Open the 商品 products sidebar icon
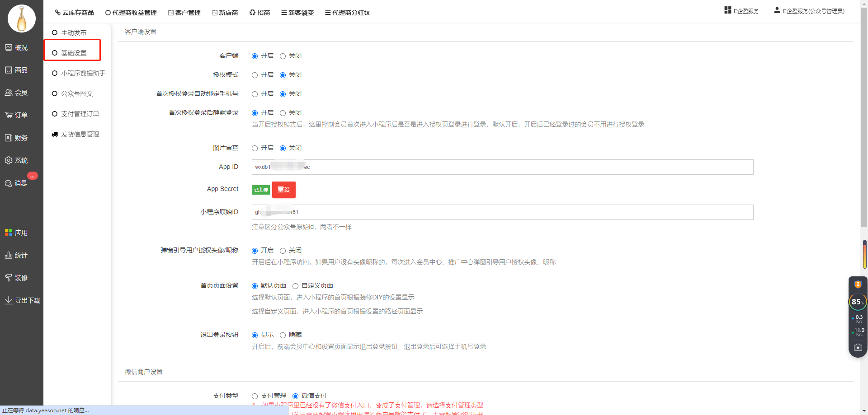The width and height of the screenshot is (868, 415). tap(9, 70)
